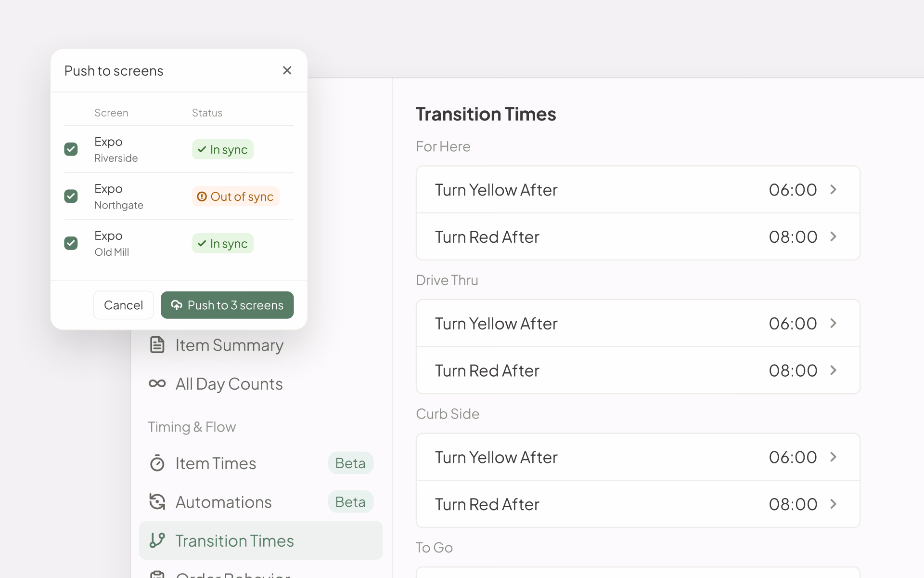Expand For Here Turn Red After chevron
924x578 pixels.
pyautogui.click(x=834, y=236)
